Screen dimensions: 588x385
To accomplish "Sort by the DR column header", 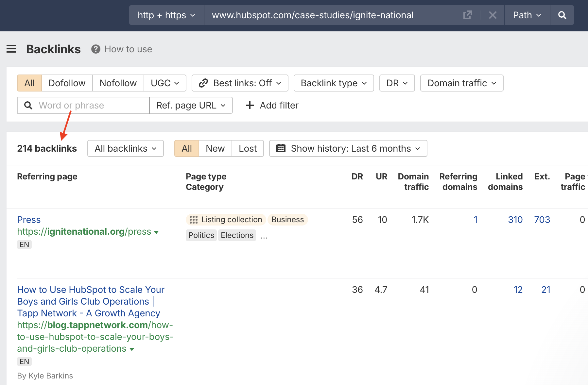I will coord(357,176).
